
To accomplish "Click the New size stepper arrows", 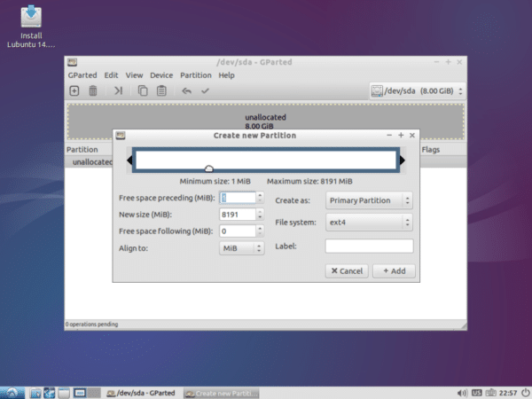I will point(260,215).
